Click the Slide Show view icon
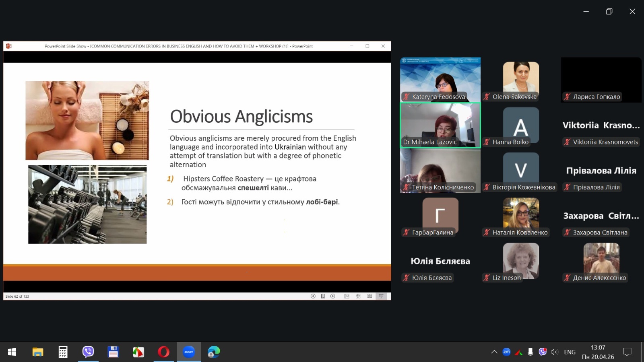This screenshot has width=644, height=362. coord(381,296)
